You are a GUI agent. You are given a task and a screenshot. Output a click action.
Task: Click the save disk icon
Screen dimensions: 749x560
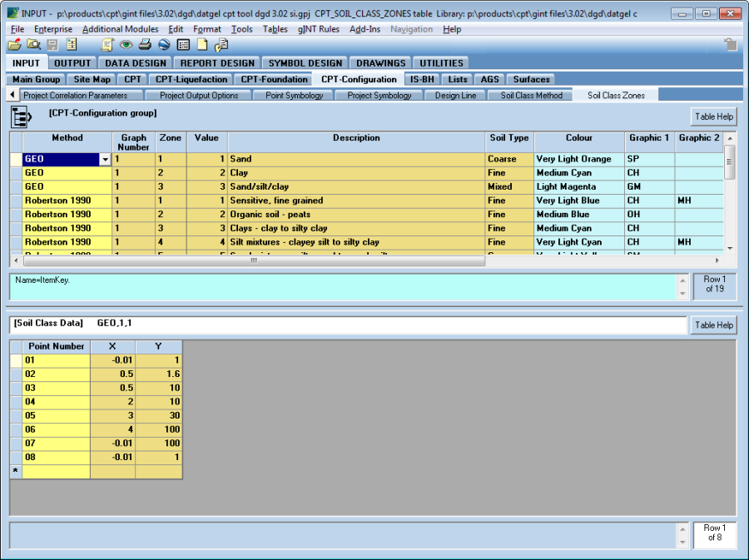pos(52,45)
